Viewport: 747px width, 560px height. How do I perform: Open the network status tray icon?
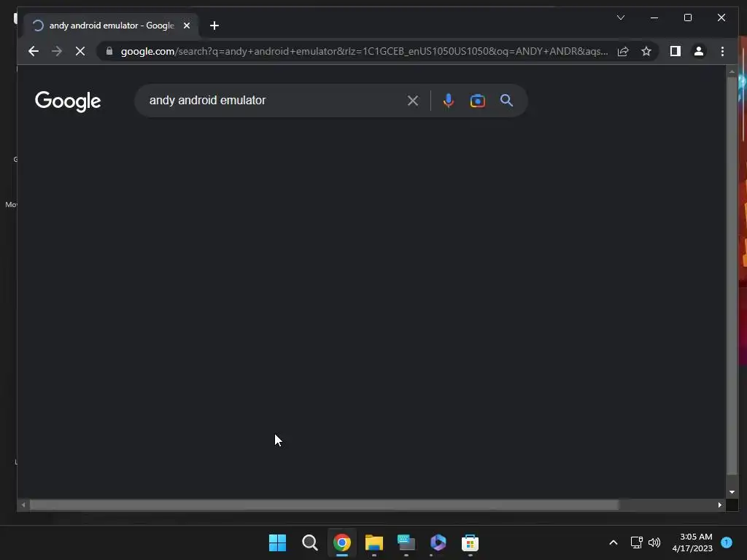tap(636, 542)
